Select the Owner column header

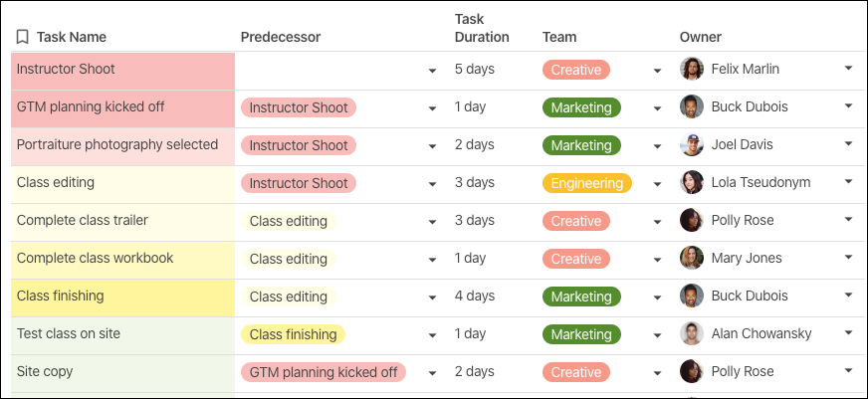(x=701, y=38)
